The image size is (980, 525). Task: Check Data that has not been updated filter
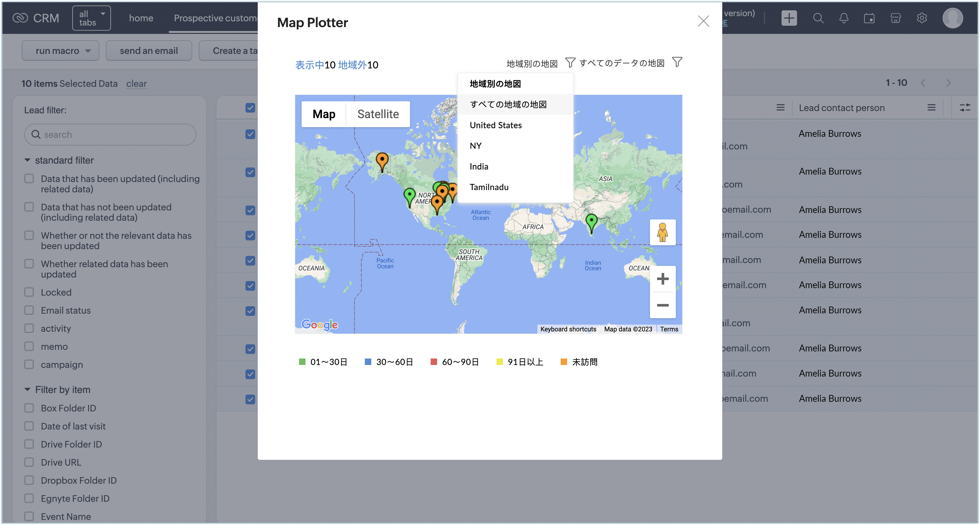[x=29, y=207]
